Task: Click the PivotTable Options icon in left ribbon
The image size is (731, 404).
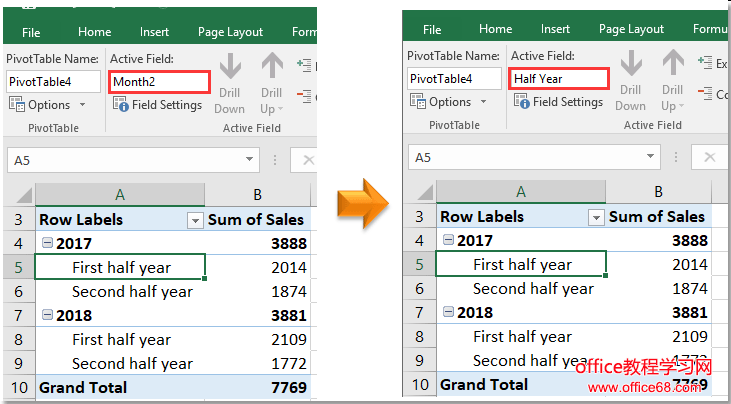Action: point(17,105)
